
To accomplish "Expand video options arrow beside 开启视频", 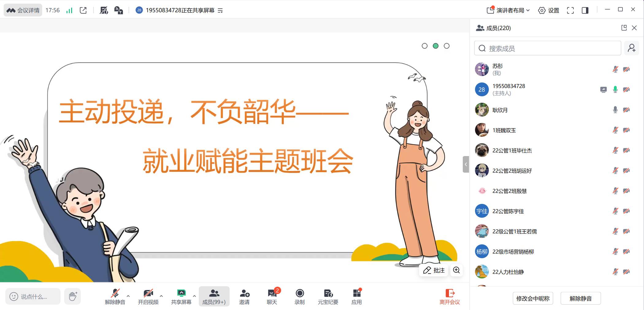I will coord(161,296).
